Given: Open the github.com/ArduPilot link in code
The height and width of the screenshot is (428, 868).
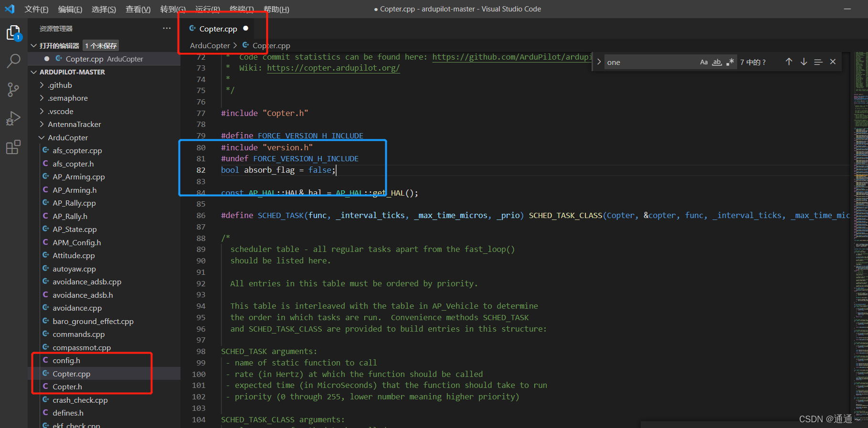Looking at the screenshot, I should [512, 57].
